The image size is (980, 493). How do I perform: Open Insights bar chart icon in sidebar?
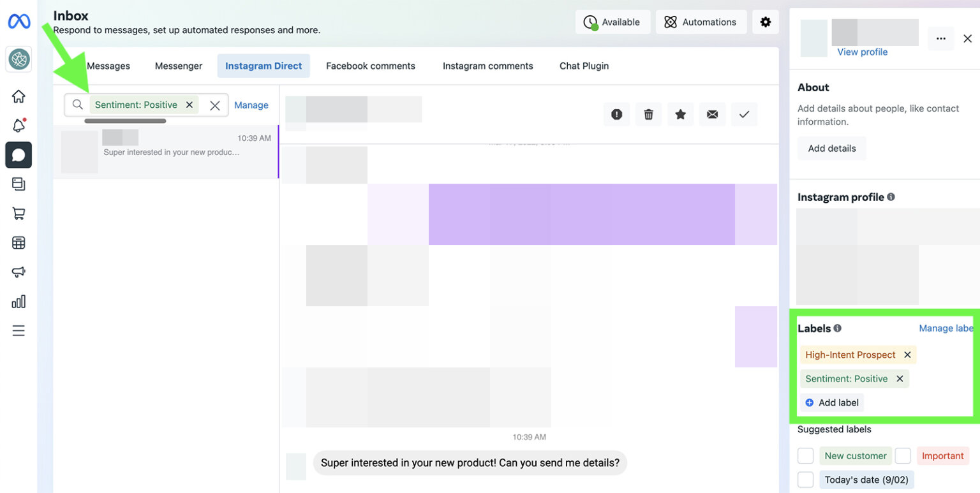point(19,301)
